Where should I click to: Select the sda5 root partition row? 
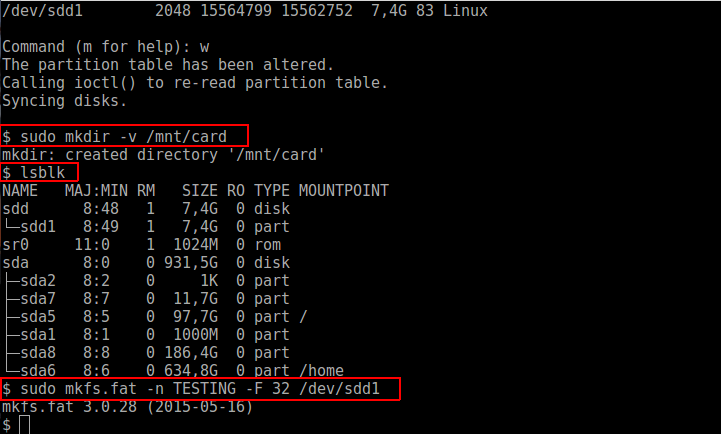tap(140, 316)
